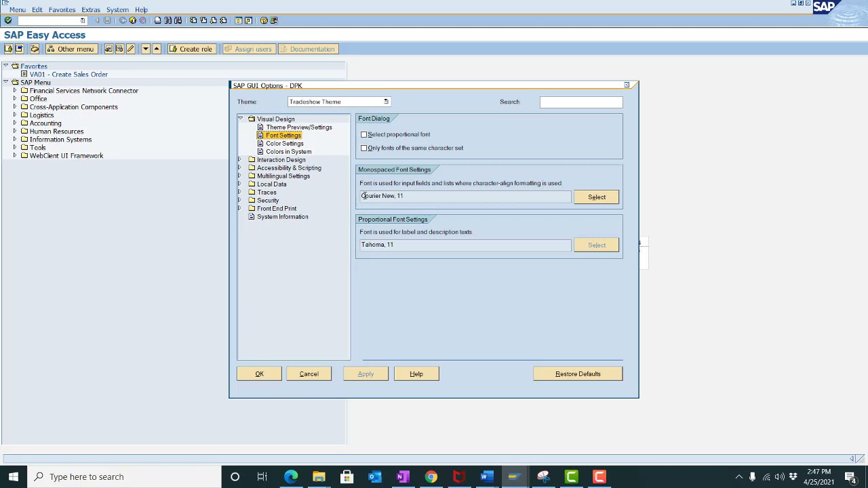This screenshot has width=868, height=488.
Task: Open the Windows notification center
Action: pos(850,476)
